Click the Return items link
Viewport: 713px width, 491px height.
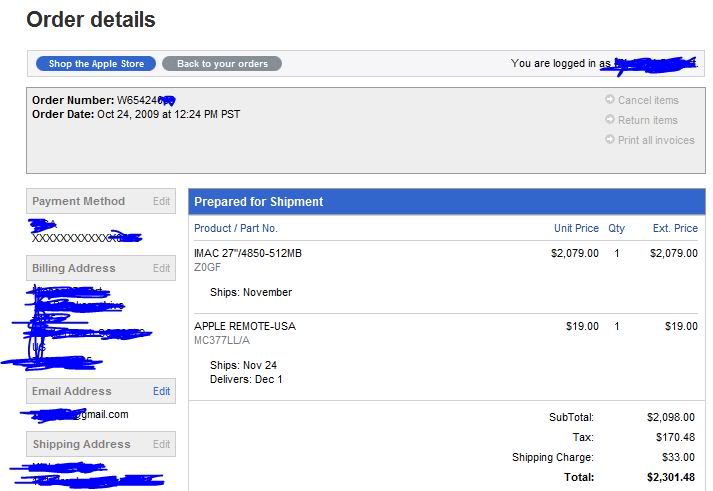click(647, 120)
